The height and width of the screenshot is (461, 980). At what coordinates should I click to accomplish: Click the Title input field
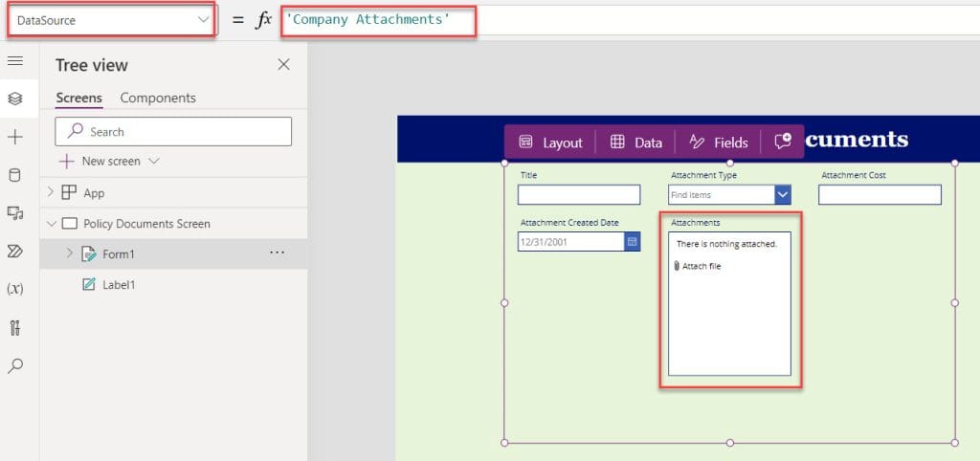(579, 194)
